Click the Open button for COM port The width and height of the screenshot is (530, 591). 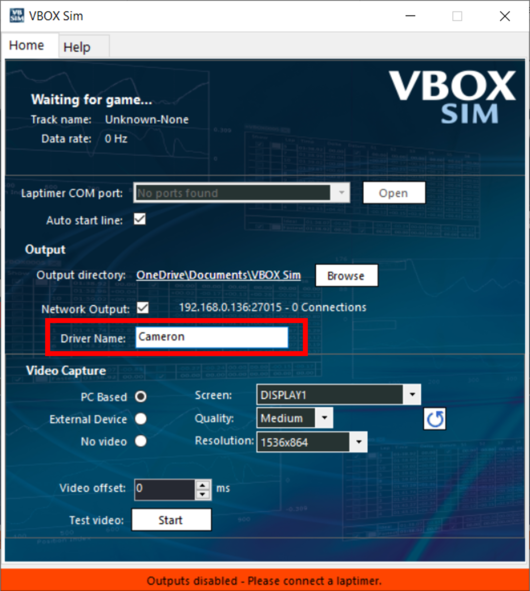point(394,193)
